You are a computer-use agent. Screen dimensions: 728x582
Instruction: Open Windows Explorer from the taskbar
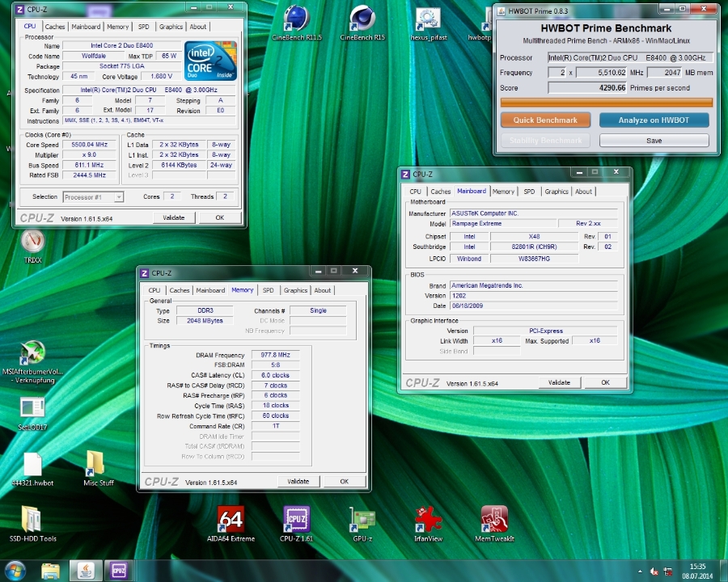50,571
